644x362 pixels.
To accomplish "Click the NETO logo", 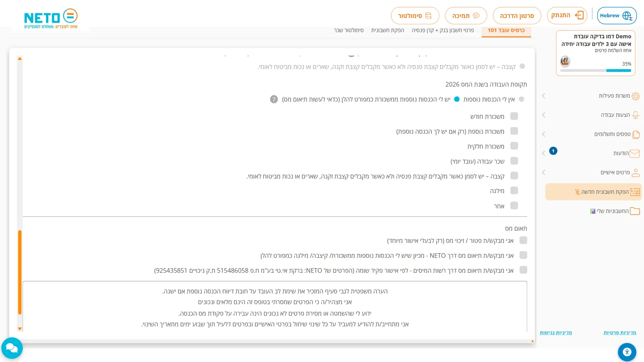I will (x=51, y=18).
